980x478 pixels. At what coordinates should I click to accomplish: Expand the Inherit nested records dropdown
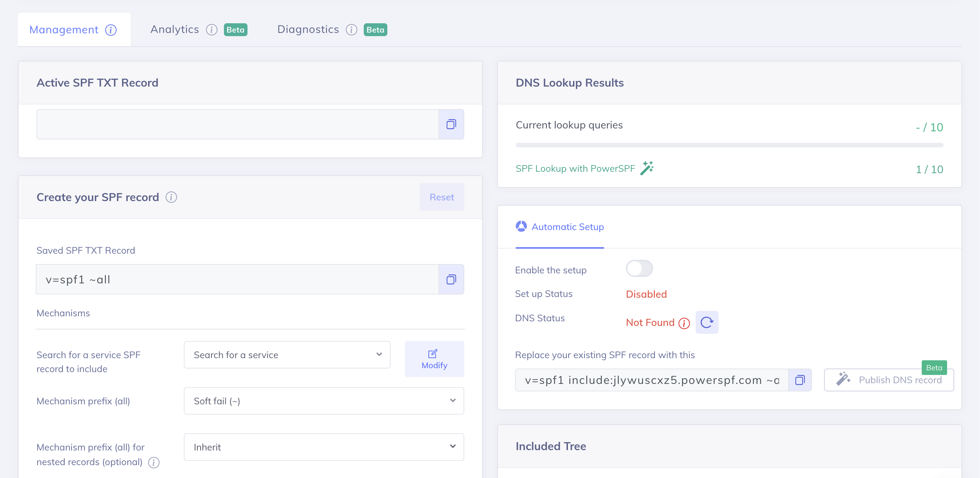(324, 447)
